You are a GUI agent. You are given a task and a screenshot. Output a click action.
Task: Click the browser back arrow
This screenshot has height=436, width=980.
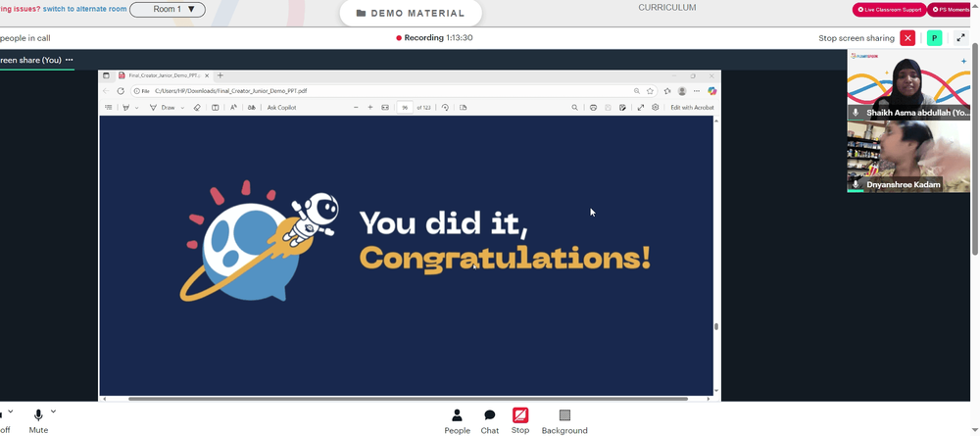point(106,91)
